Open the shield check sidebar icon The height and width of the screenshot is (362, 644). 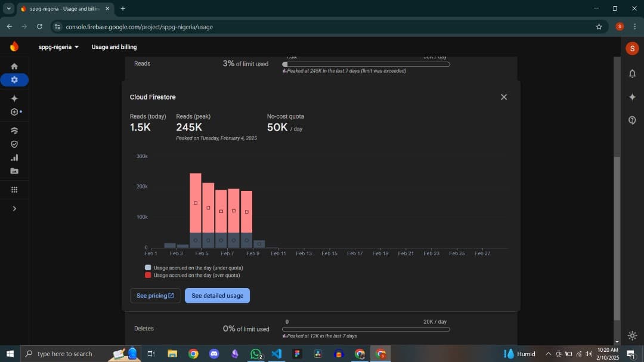(14, 144)
